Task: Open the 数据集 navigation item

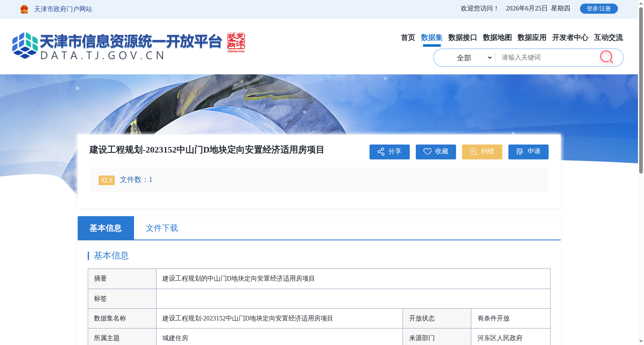Action: pyautogui.click(x=431, y=37)
